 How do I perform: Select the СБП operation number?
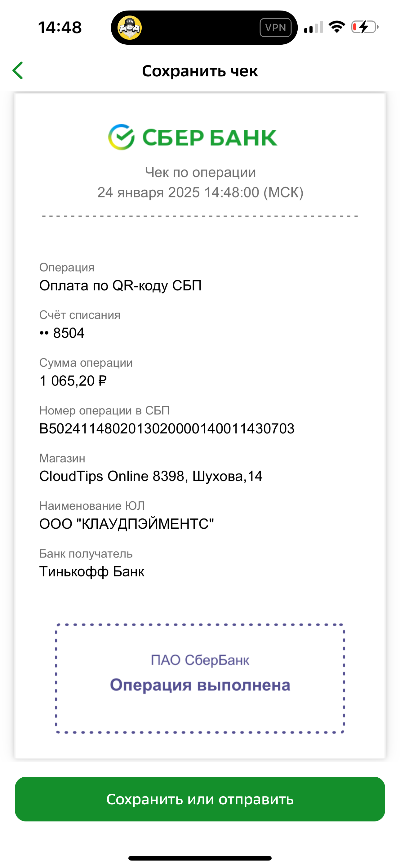click(x=167, y=429)
